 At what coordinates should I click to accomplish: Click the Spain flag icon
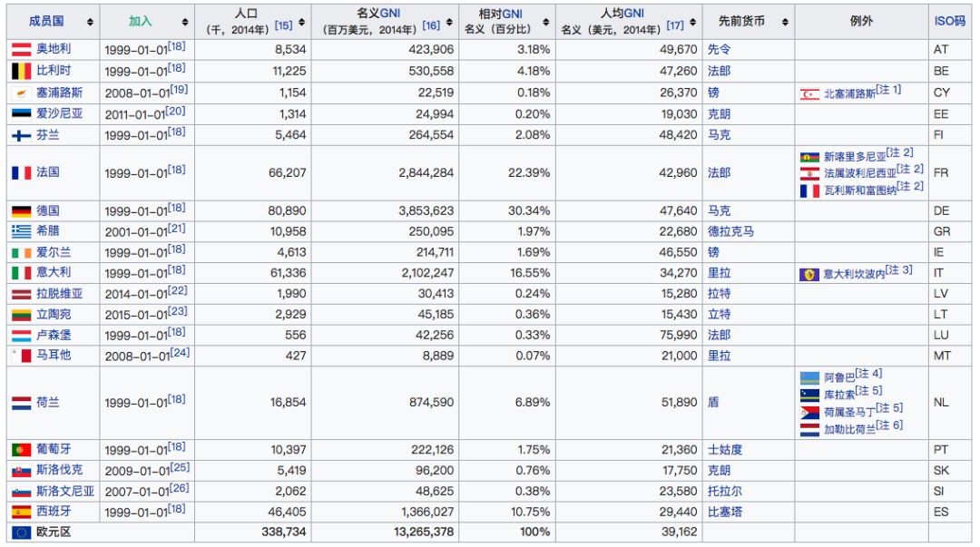coord(21,512)
